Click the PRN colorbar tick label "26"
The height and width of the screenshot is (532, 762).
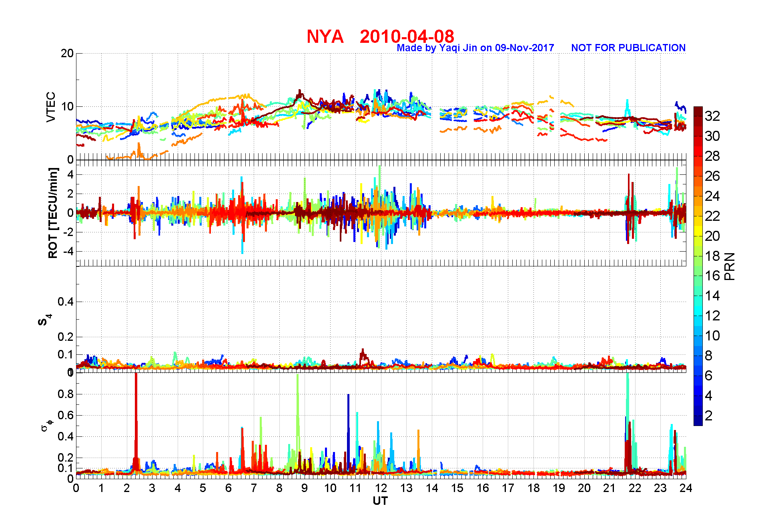point(712,176)
